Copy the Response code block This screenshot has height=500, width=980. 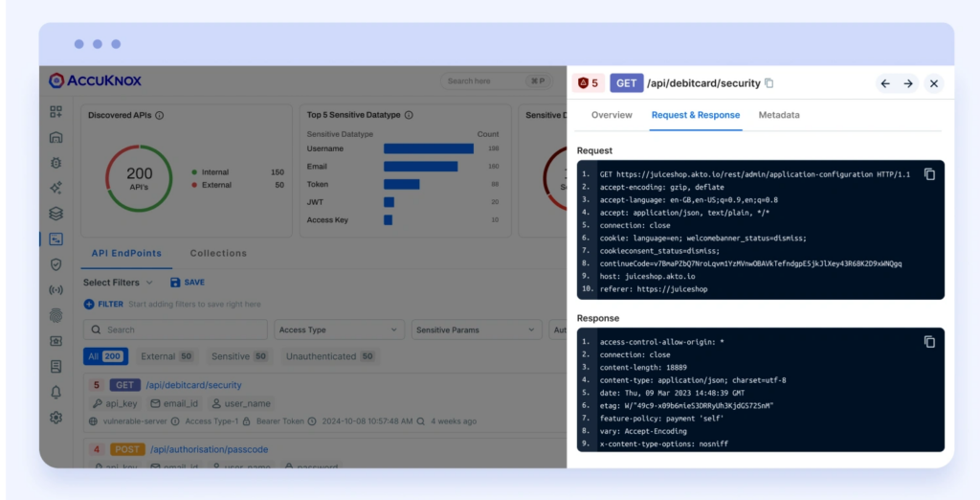click(929, 342)
